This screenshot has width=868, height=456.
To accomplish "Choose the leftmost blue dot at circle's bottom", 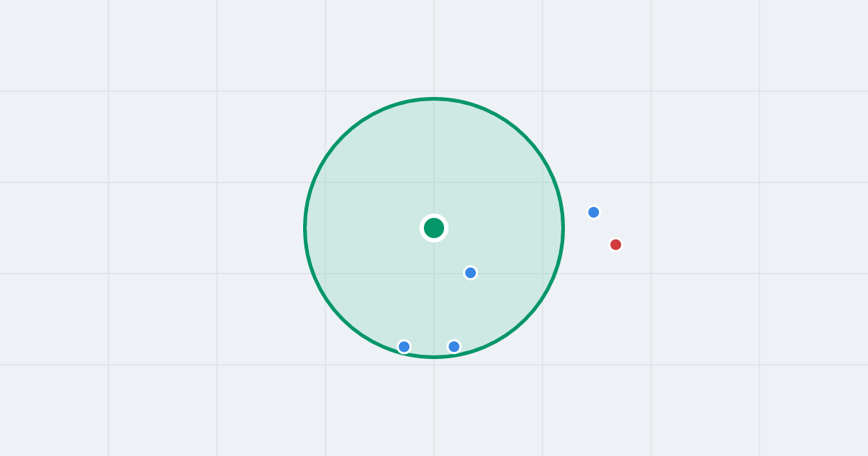I will (x=404, y=347).
